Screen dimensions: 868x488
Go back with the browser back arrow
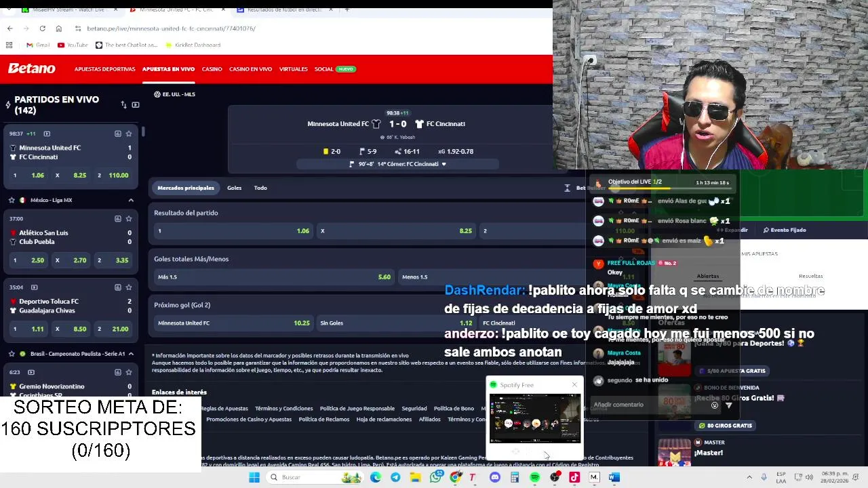click(x=9, y=28)
